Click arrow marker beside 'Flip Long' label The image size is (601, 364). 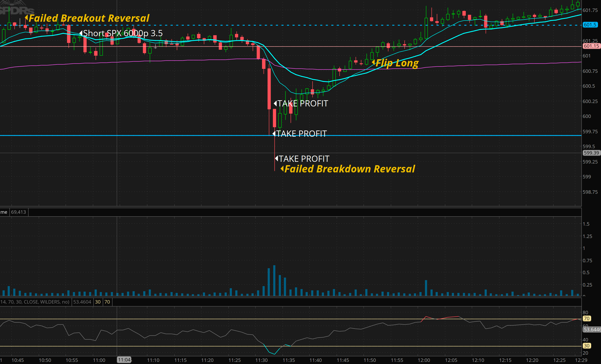coord(373,62)
